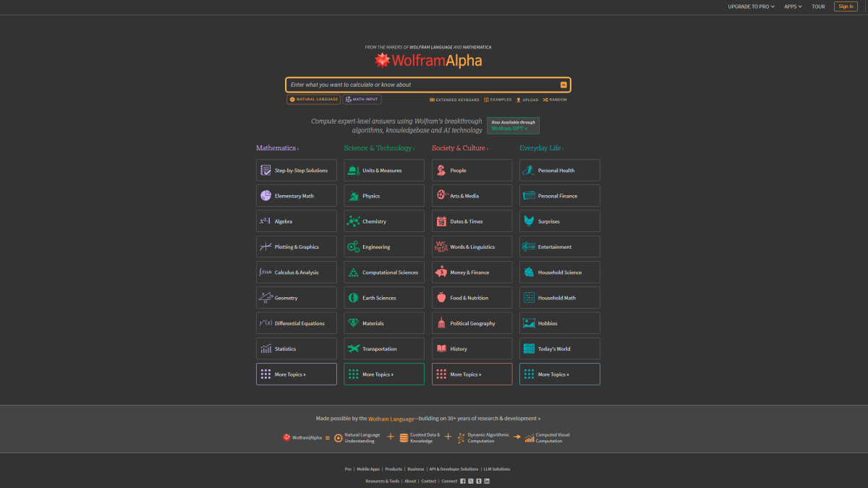Viewport: 868px width, 488px height.
Task: Click the compute button in search bar
Action: click(x=563, y=85)
